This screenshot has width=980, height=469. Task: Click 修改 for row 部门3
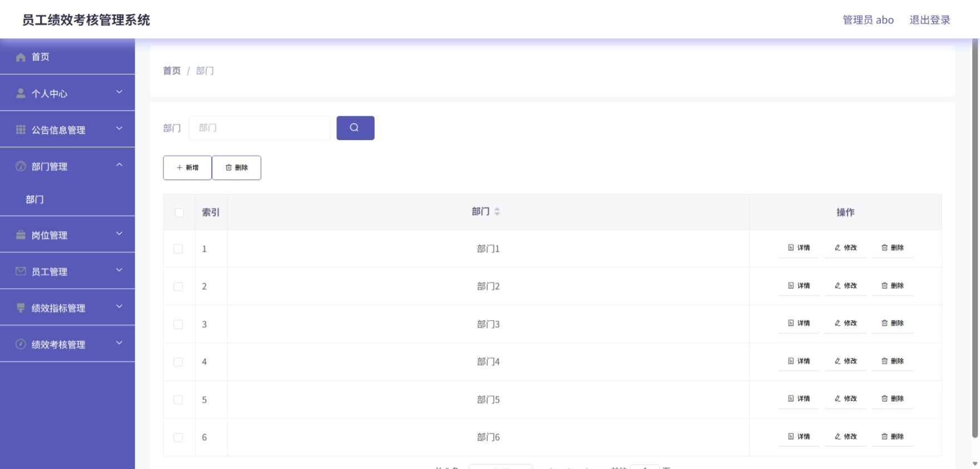click(845, 323)
